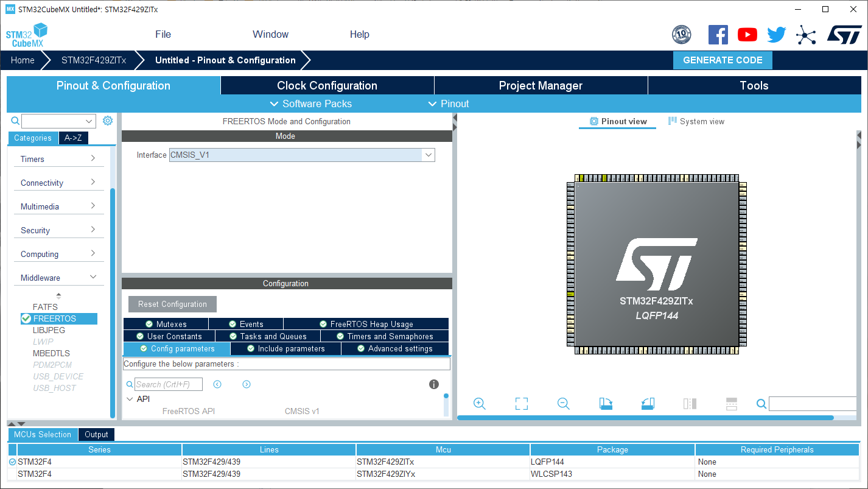Go to previous search result arrow
This screenshot has width=868, height=489.
[x=217, y=384]
